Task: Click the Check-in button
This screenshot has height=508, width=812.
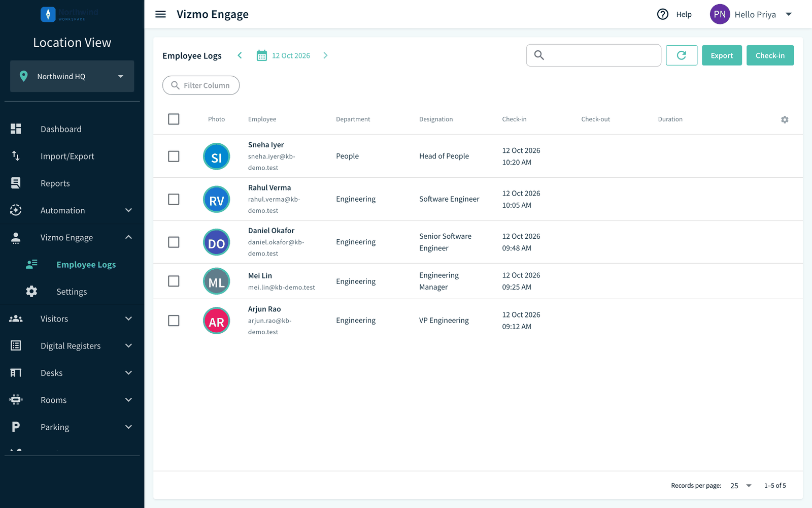Action: 770,55
